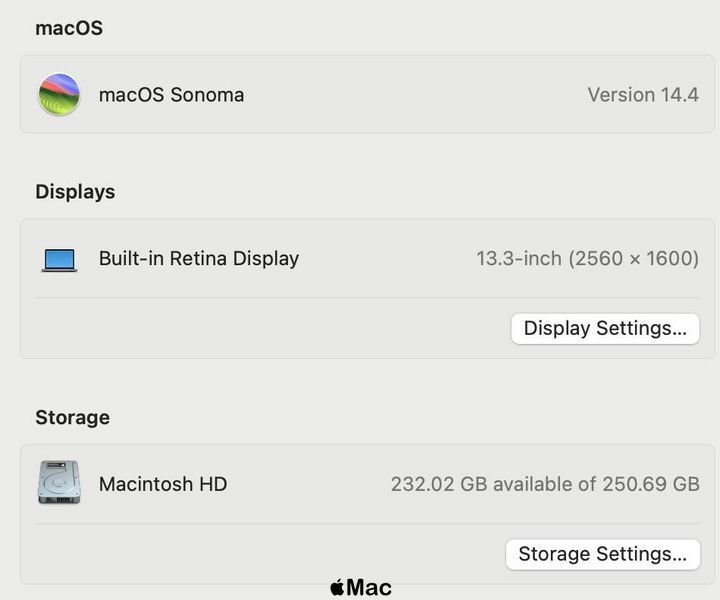This screenshot has height=600, width=720.
Task: Click the divider above Storage Settings button
Action: coord(367,523)
